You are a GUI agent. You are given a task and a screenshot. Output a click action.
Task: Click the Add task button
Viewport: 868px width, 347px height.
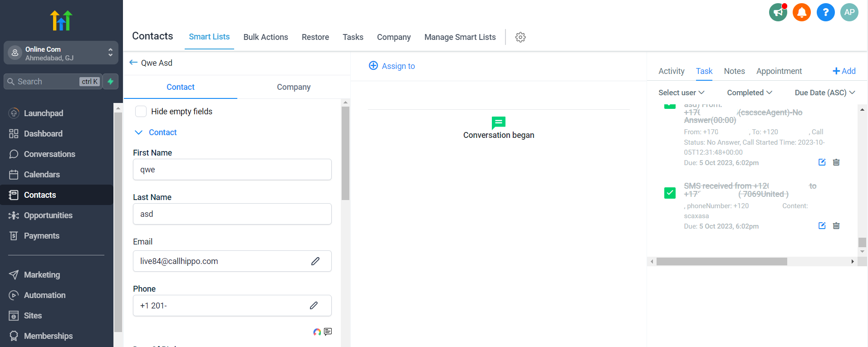point(844,71)
